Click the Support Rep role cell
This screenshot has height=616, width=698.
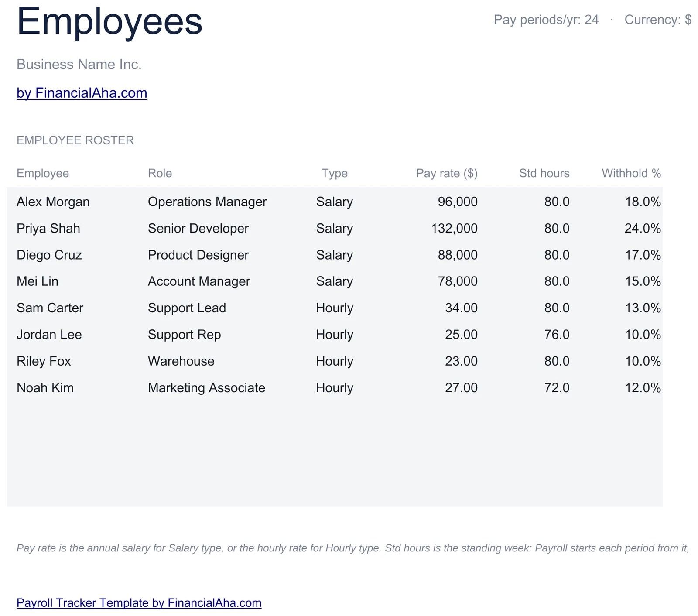pos(185,335)
